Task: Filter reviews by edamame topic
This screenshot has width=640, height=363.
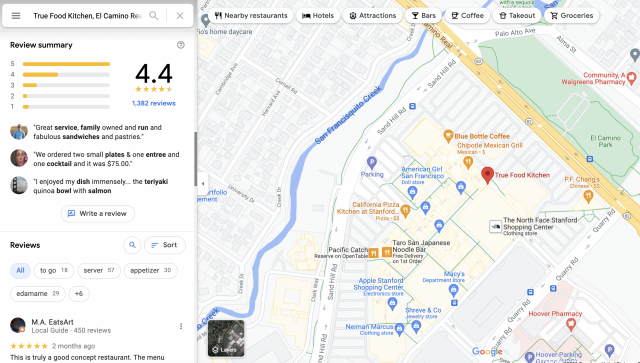Action: (x=38, y=294)
